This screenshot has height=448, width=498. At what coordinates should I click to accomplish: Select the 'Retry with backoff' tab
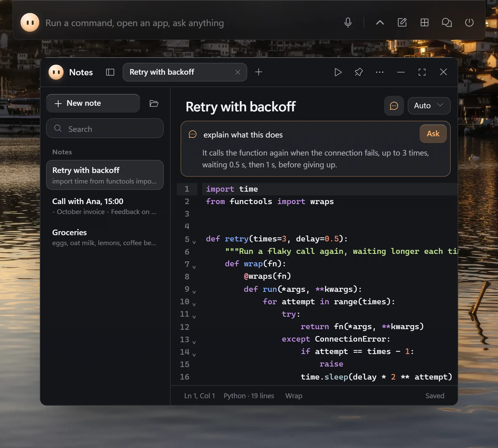(x=185, y=72)
